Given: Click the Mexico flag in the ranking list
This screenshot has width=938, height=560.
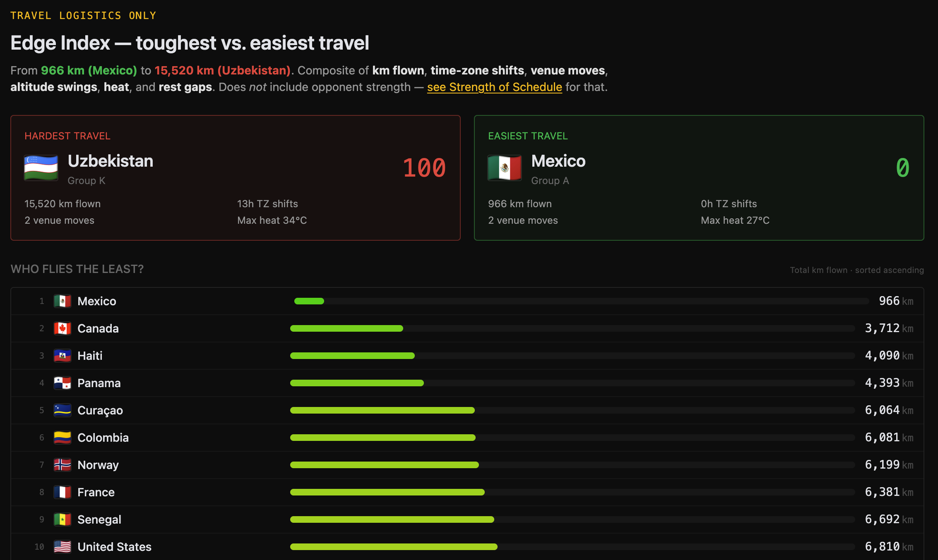Looking at the screenshot, I should 63,301.
